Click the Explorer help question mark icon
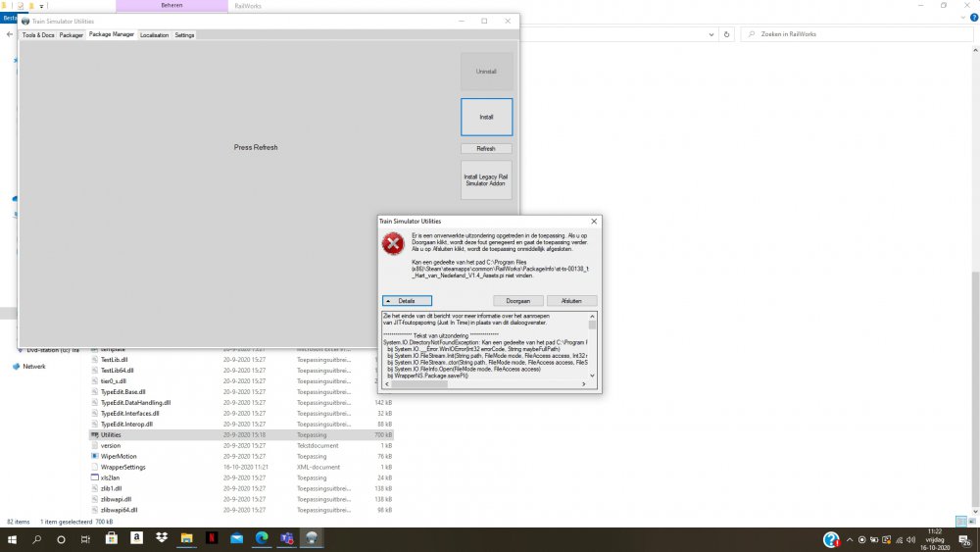 tap(974, 18)
